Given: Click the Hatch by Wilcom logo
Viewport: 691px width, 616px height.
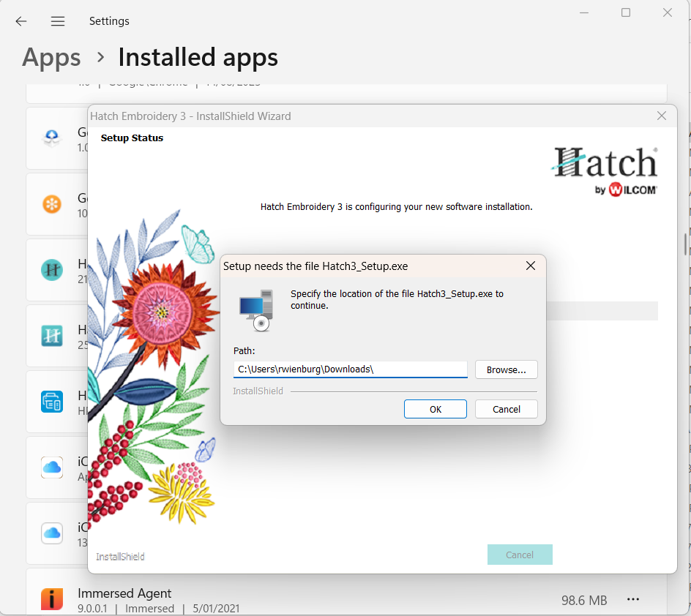Looking at the screenshot, I should [x=605, y=171].
